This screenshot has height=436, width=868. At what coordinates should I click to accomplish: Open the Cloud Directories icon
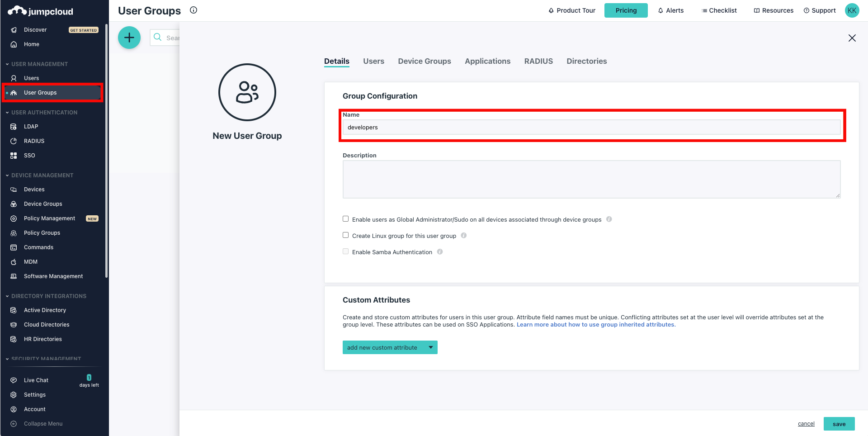[14, 325]
